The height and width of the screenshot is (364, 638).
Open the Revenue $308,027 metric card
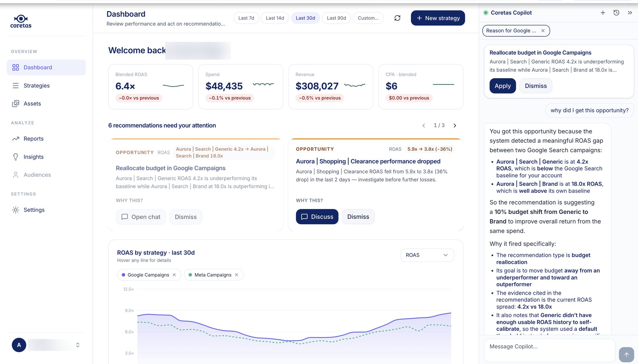point(330,87)
